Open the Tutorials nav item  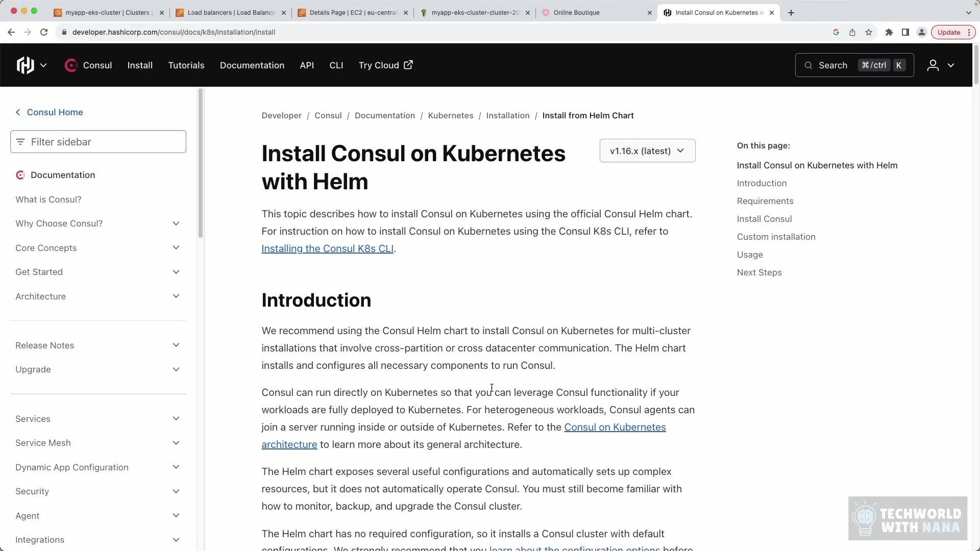(x=186, y=65)
